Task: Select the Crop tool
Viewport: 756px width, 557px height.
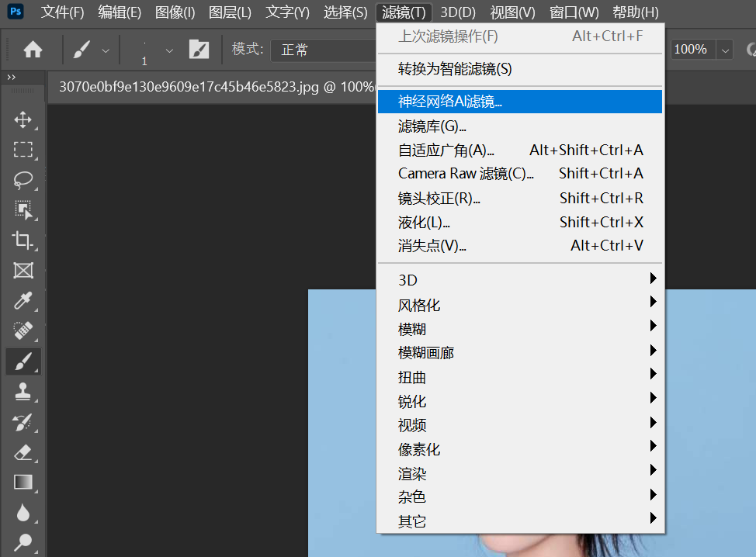Action: pos(23,240)
